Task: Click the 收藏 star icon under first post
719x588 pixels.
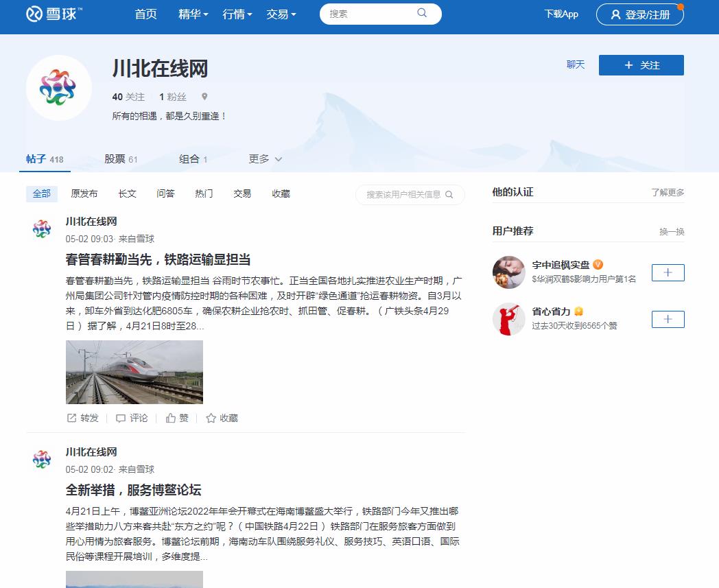Action: 211,418
